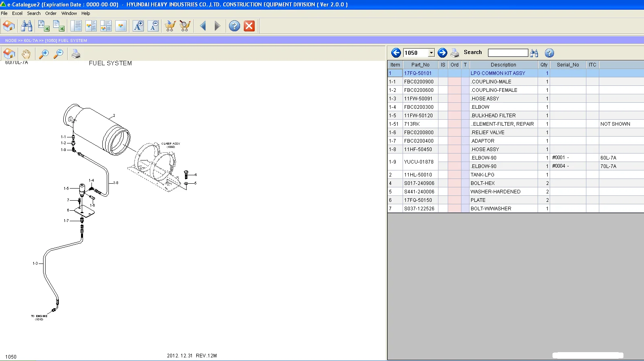Select the WASHER-HARDENED row
Viewport: 644px width, 361px height.
tap(516, 192)
